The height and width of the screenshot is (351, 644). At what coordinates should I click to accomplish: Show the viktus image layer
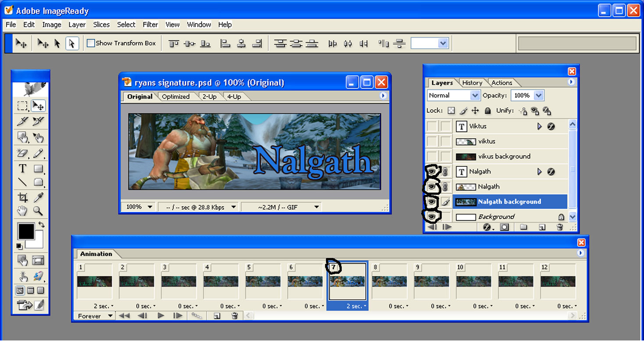pyautogui.click(x=432, y=141)
